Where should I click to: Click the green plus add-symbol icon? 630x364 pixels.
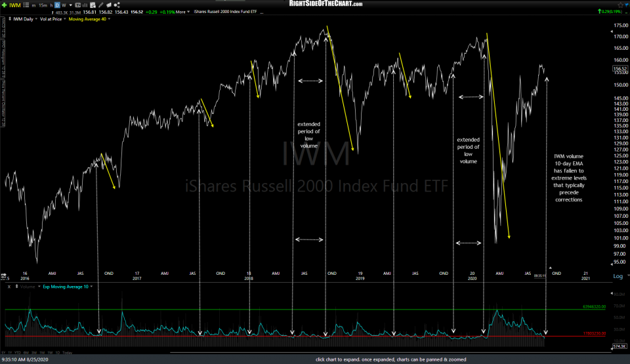[x=4, y=5]
